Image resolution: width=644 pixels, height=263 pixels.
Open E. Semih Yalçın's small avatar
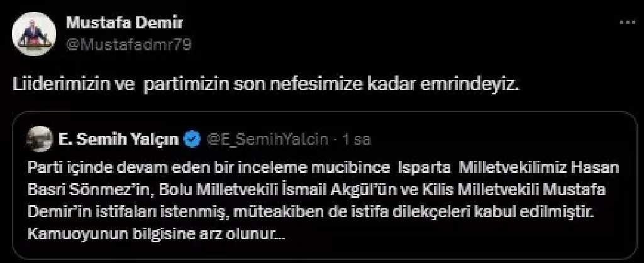click(40, 139)
